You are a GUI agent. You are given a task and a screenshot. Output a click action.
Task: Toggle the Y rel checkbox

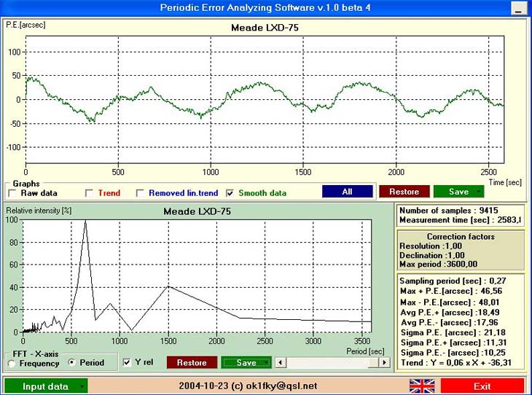(127, 362)
